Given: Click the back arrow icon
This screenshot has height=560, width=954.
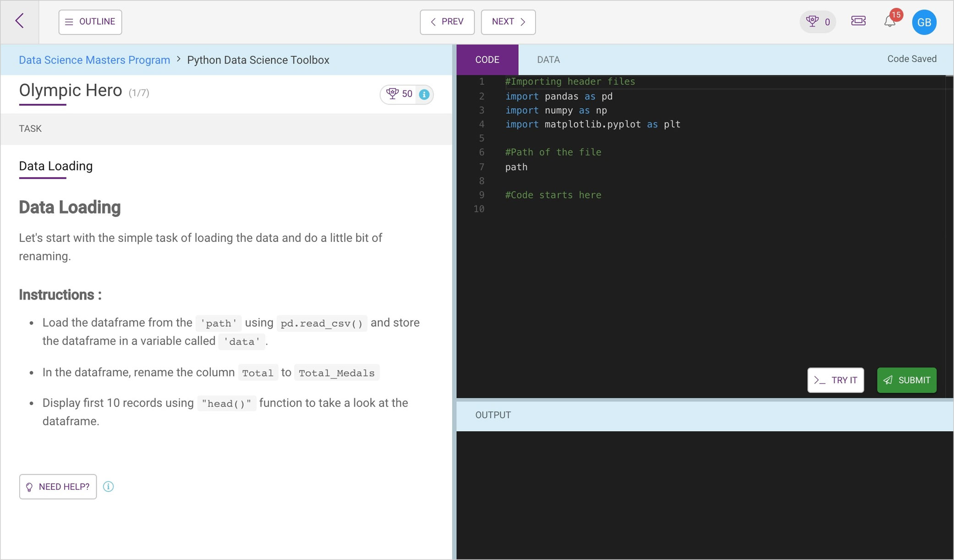Looking at the screenshot, I should tap(19, 21).
